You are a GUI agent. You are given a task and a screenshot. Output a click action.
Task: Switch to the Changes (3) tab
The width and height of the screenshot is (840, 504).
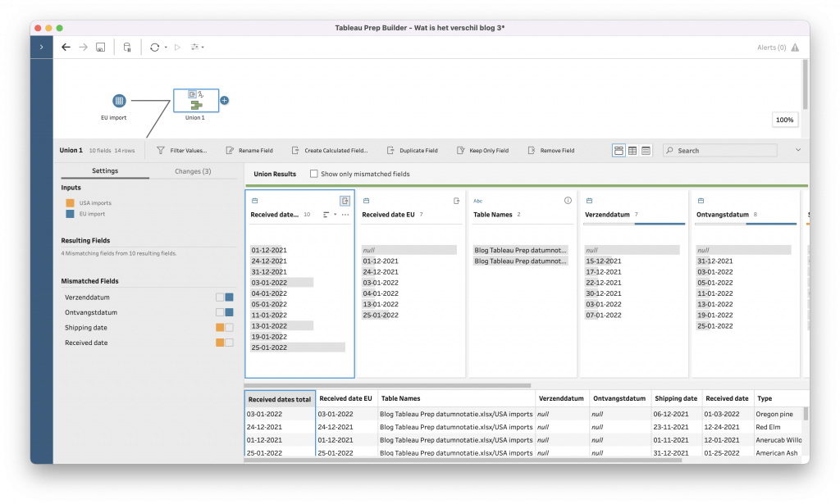coord(194,171)
